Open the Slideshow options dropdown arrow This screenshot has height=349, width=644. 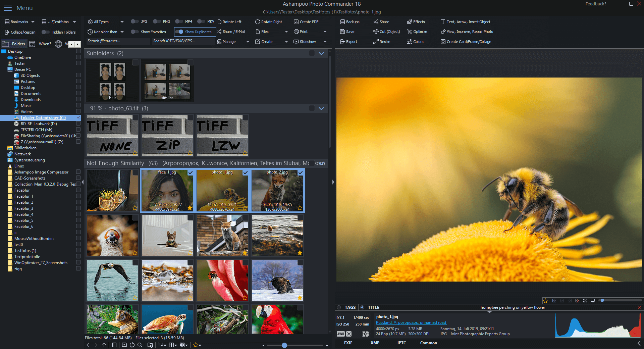(325, 41)
